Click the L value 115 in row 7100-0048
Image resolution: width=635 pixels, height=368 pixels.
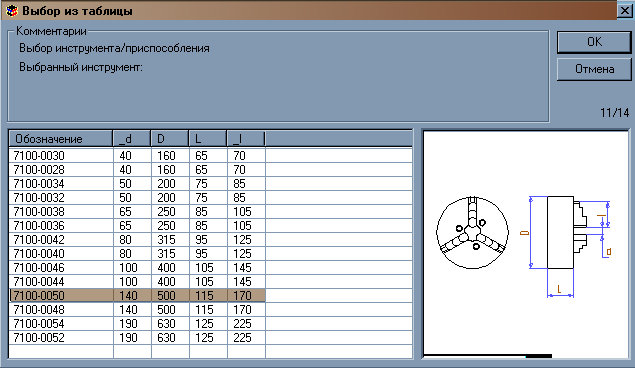pyautogui.click(x=208, y=310)
